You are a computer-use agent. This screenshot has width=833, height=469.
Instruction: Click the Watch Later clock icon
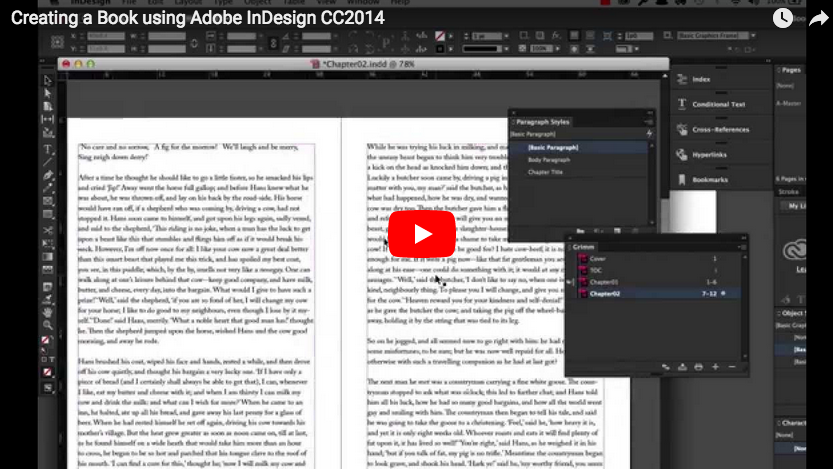pyautogui.click(x=782, y=18)
